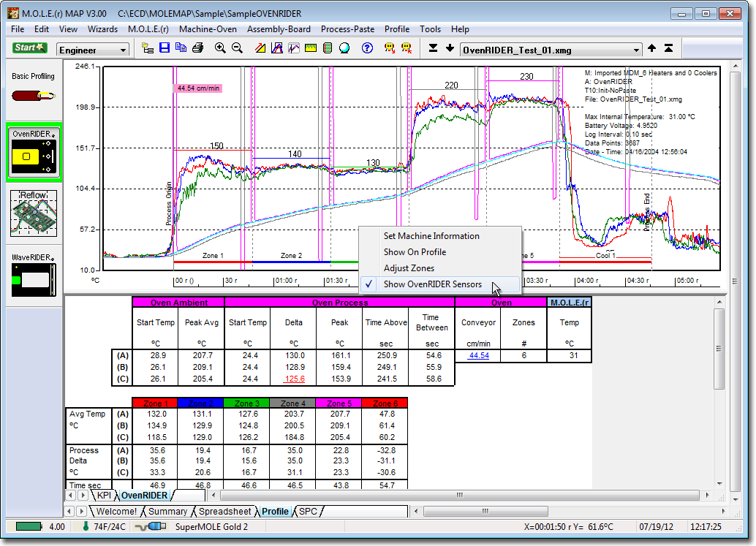
Task: Click the first yellow wizard face icon
Action: click(390, 48)
